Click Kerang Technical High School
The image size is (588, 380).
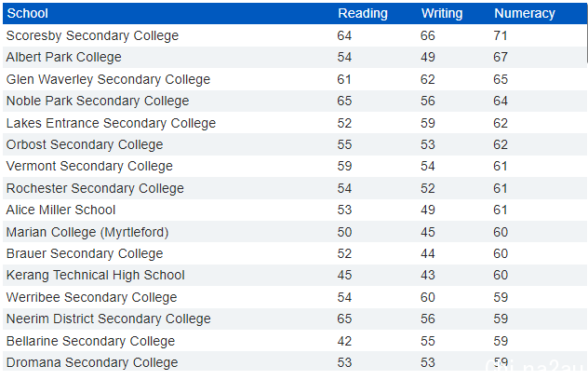(x=96, y=276)
